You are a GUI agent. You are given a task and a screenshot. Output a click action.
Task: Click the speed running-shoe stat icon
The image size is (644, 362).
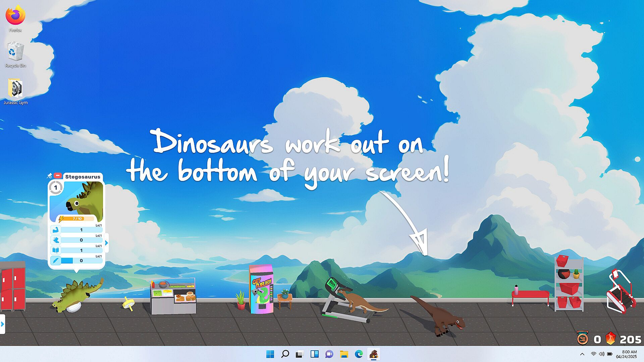click(x=55, y=240)
